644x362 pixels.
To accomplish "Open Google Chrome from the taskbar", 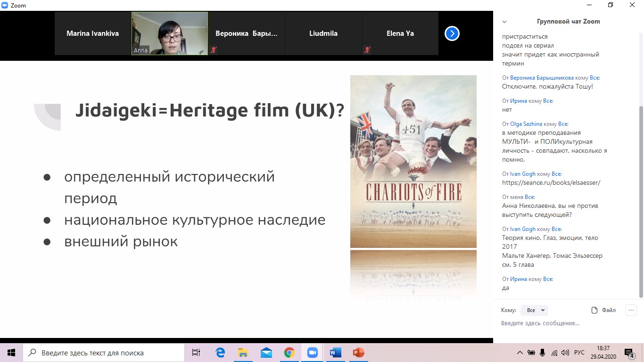I will click(289, 353).
